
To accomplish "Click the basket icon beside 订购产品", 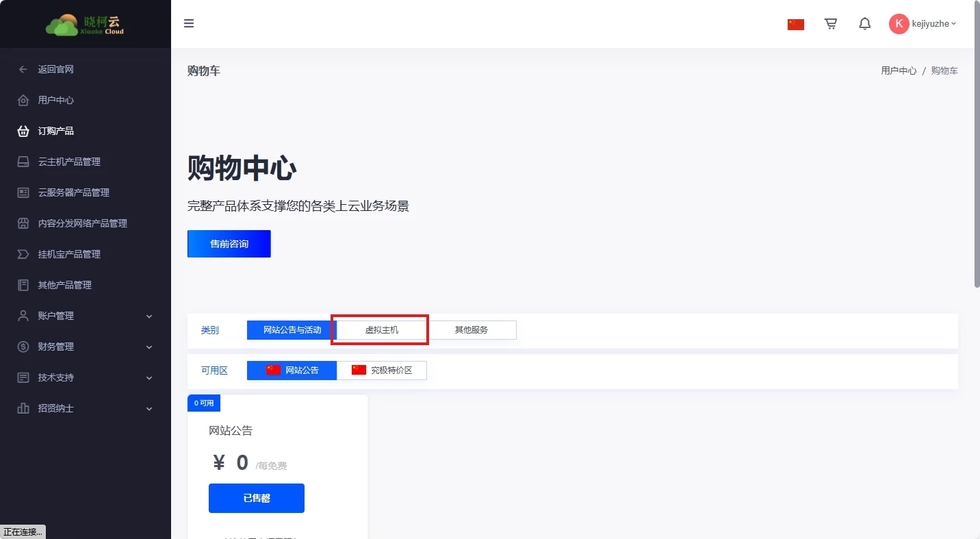I will [x=23, y=131].
